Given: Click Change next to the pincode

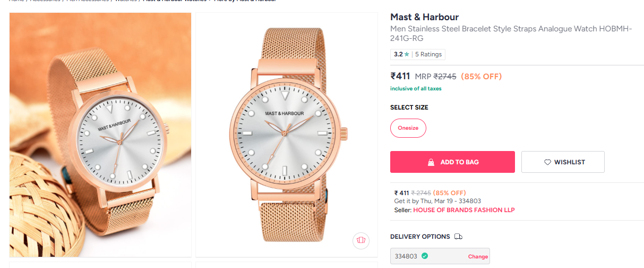Looking at the screenshot, I should pyautogui.click(x=478, y=256).
